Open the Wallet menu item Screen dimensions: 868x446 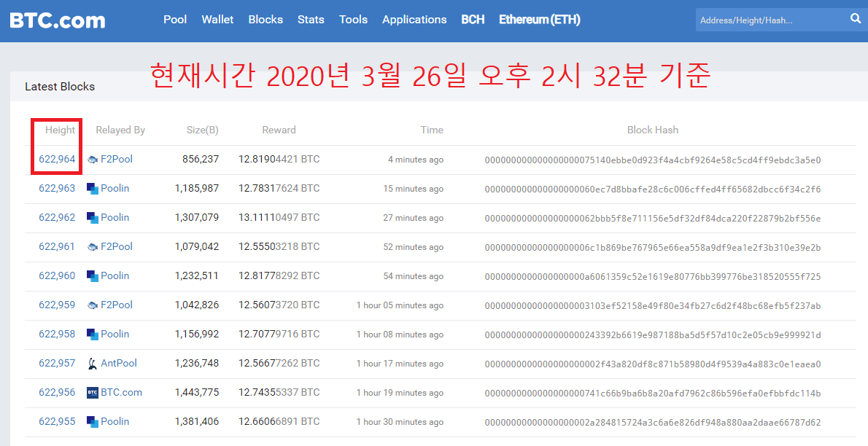pos(217,20)
